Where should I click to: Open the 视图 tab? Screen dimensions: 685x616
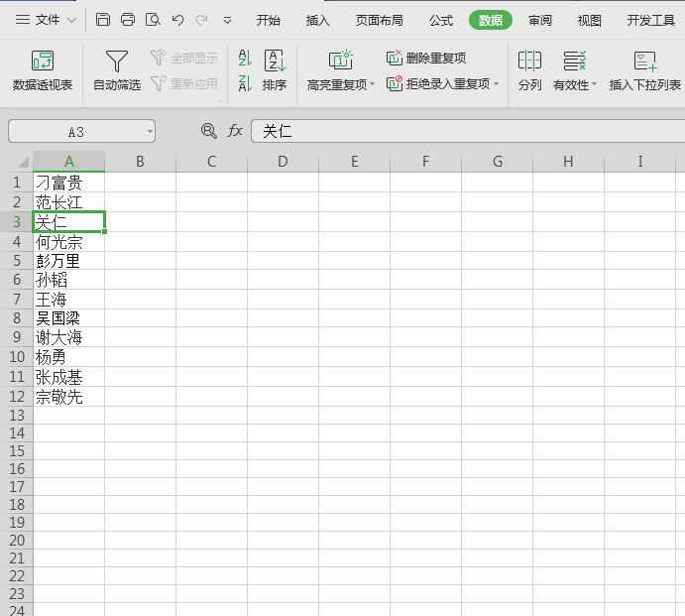click(x=589, y=20)
